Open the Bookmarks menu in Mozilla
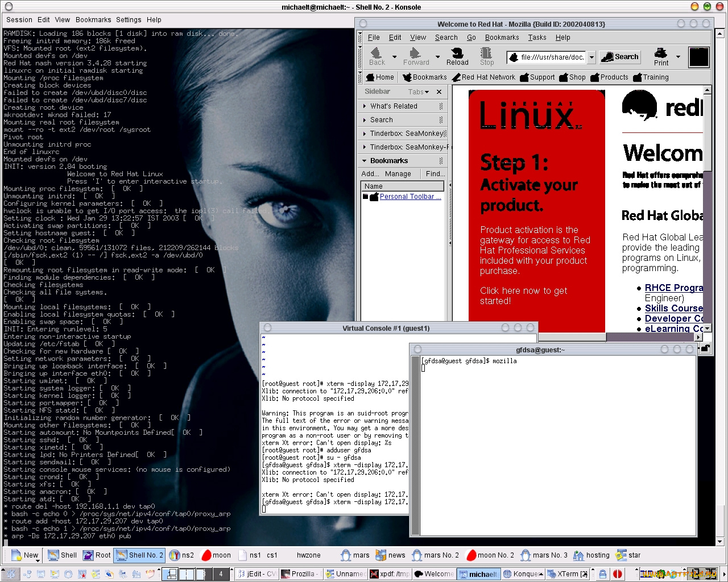 coord(502,37)
